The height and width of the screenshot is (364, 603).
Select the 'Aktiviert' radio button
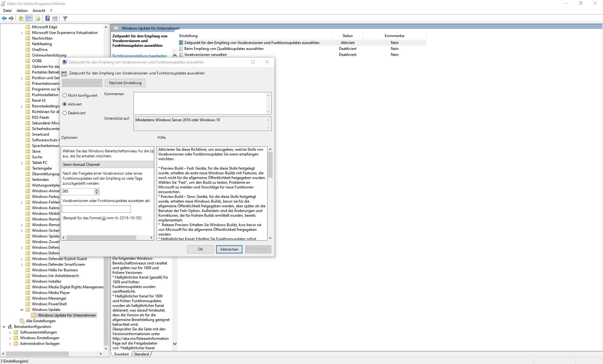click(x=65, y=104)
